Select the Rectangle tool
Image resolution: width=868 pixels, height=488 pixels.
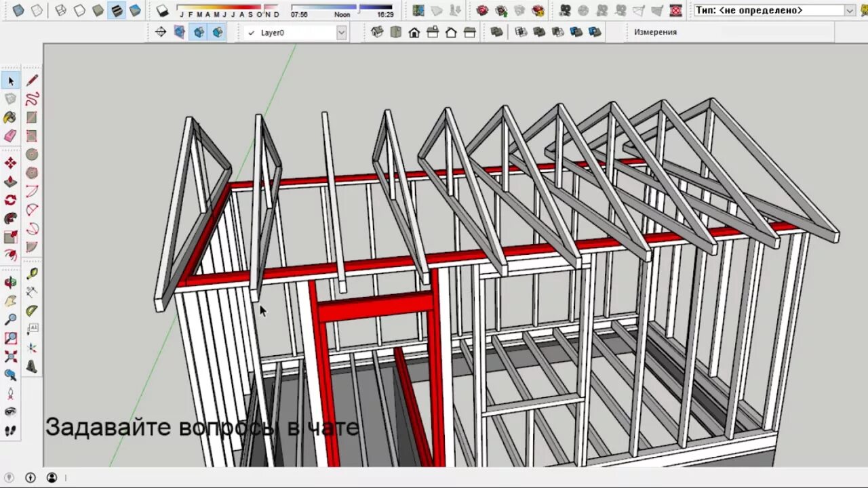[32, 117]
